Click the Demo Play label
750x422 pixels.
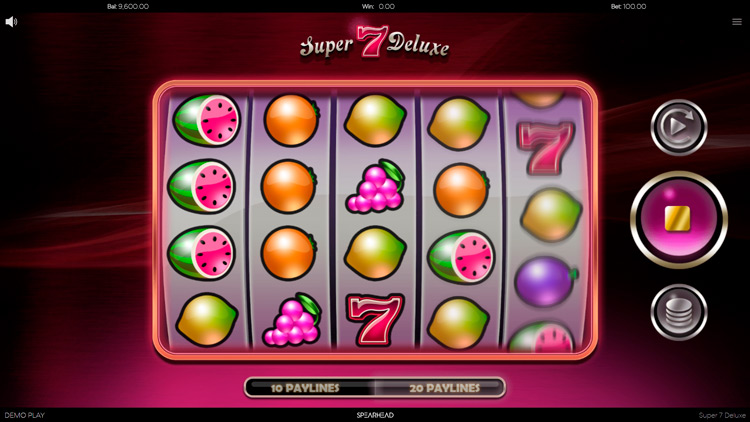(24, 415)
